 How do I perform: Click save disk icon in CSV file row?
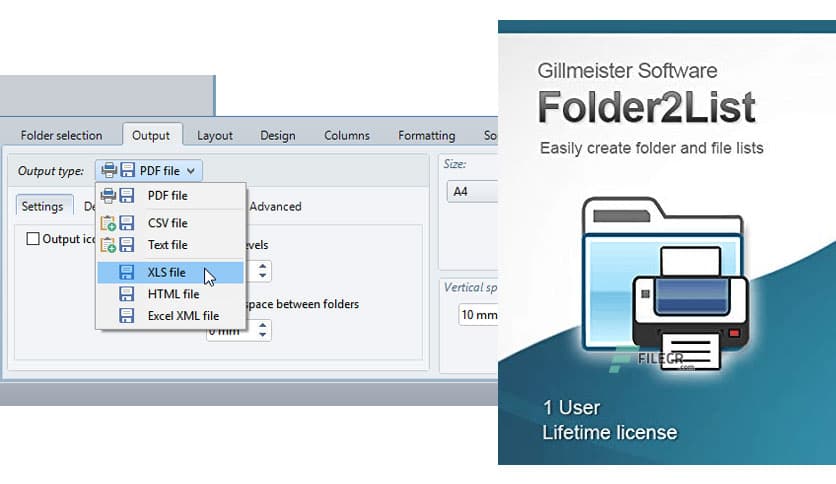(x=127, y=223)
